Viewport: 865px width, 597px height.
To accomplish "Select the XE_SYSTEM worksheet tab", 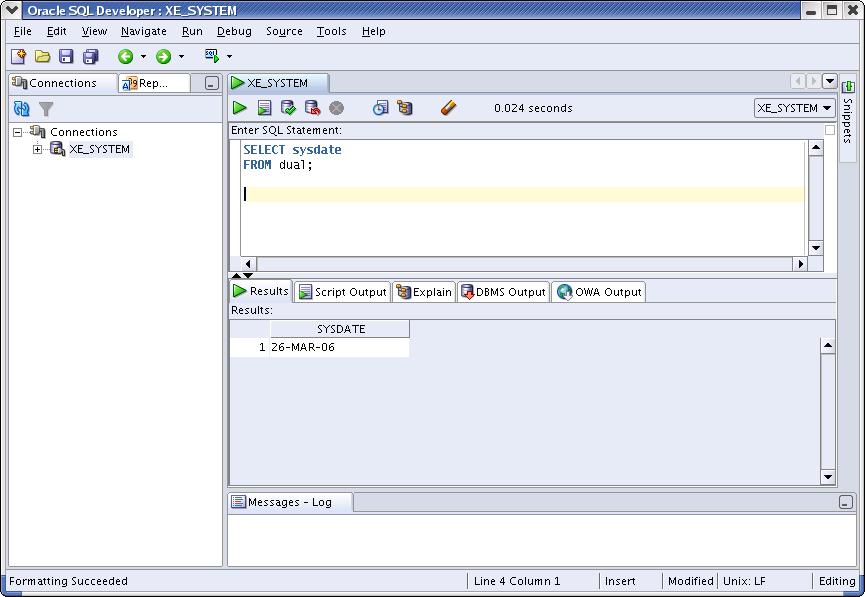I will [277, 83].
